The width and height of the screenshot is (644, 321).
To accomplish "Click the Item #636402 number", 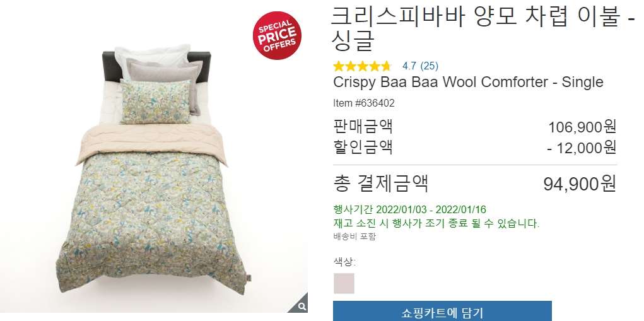I will (364, 103).
